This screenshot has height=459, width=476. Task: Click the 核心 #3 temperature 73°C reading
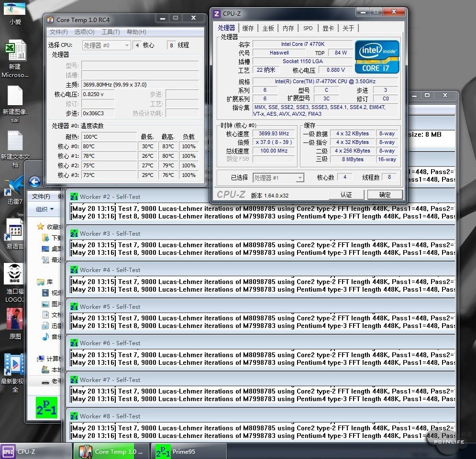tap(109, 175)
